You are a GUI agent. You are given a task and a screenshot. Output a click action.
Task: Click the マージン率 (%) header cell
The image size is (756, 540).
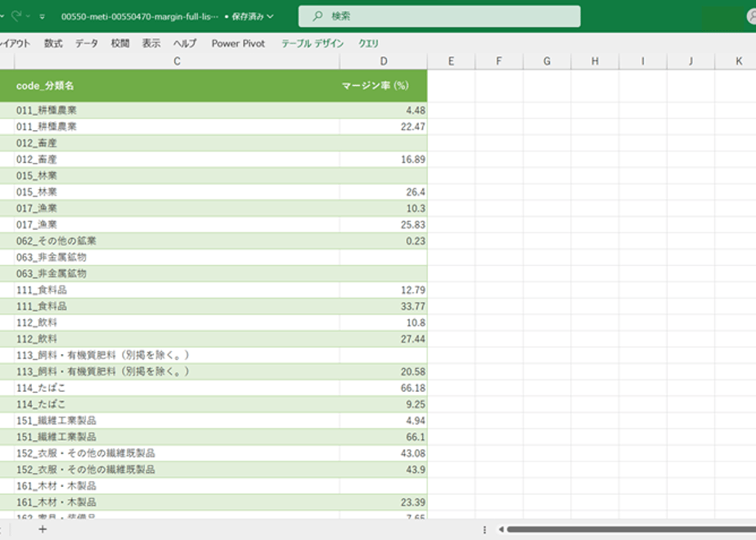coord(383,86)
